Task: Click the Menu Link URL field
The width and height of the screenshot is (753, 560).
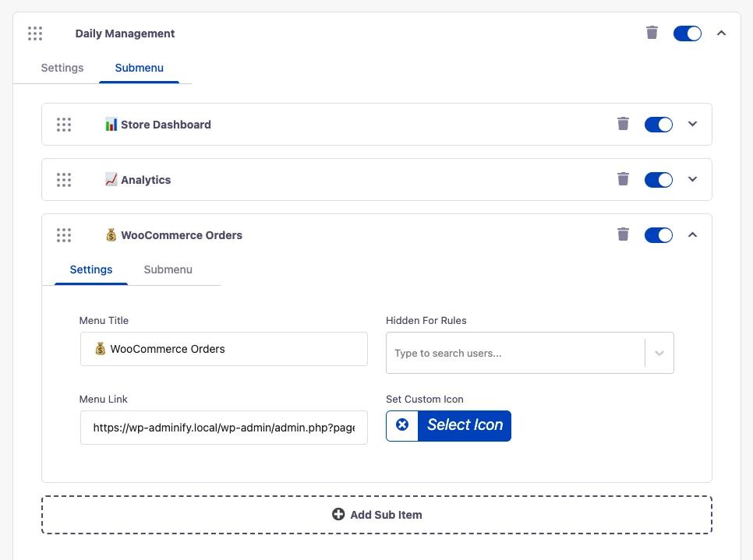Action: 224,428
